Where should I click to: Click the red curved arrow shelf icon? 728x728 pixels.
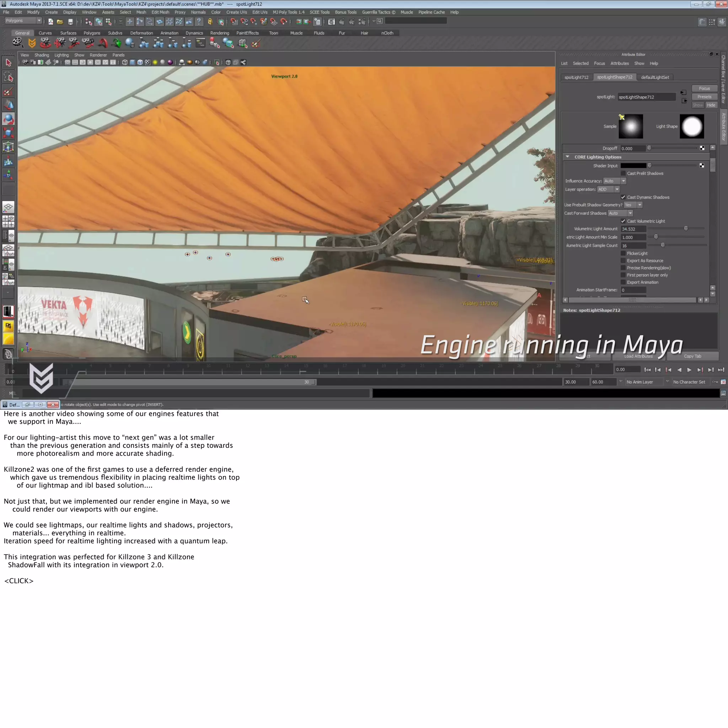[x=102, y=43]
